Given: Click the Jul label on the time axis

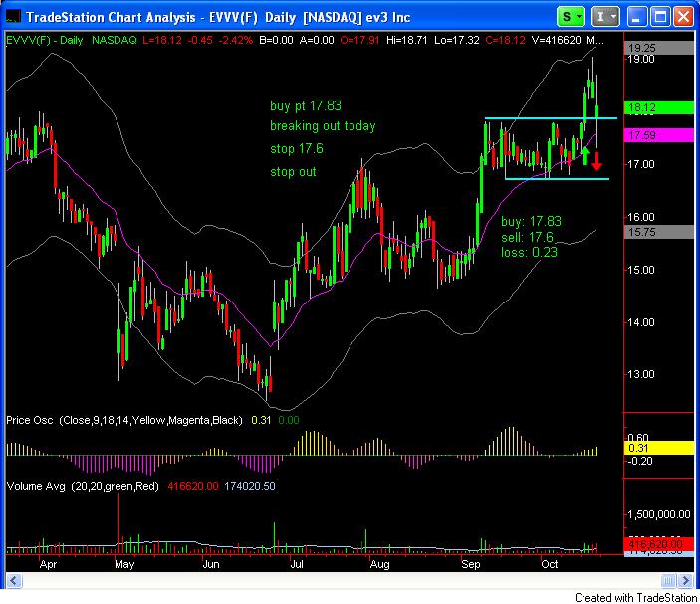Looking at the screenshot, I should 297,565.
